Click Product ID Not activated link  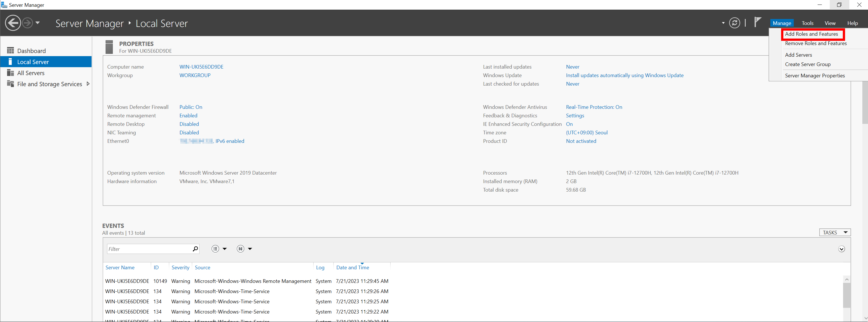[x=581, y=141]
